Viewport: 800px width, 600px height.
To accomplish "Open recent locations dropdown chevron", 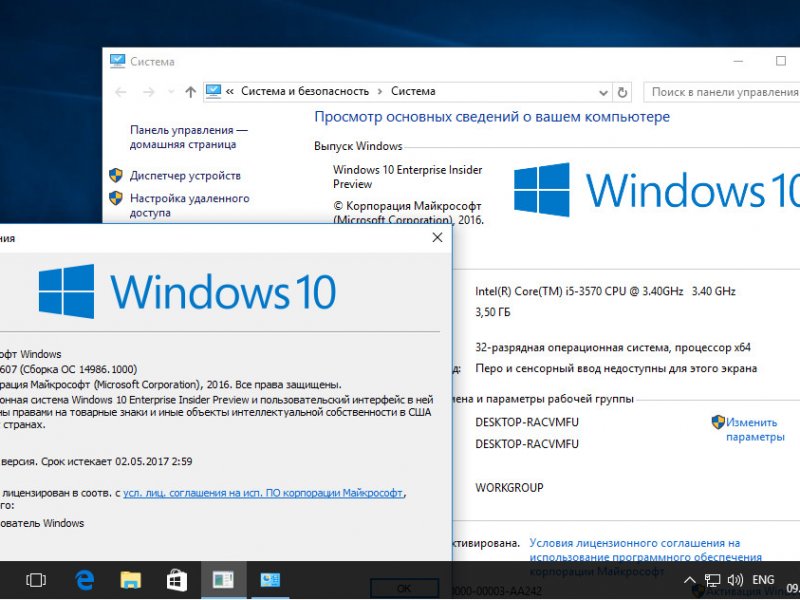I will pos(171,92).
